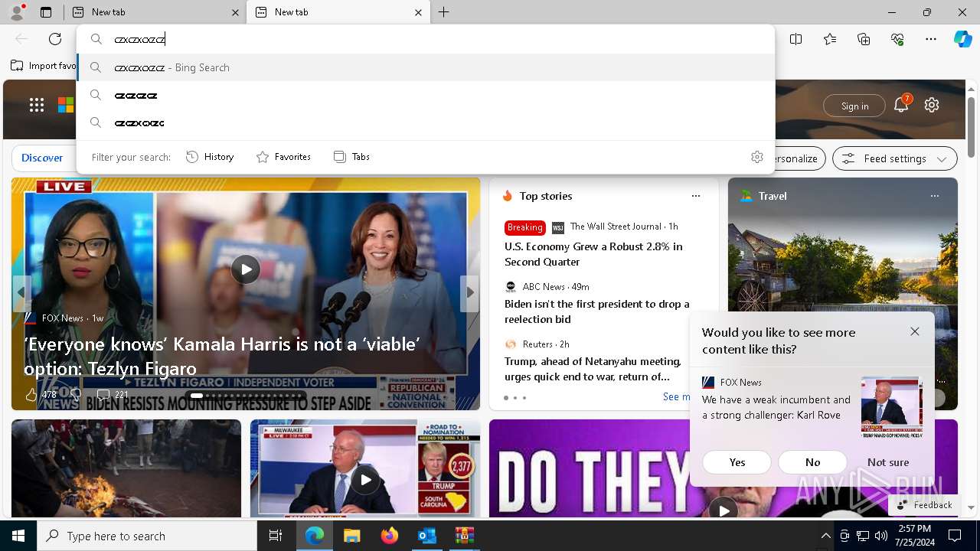
Task: Open comments on Kamala Harris story
Action: [112, 394]
